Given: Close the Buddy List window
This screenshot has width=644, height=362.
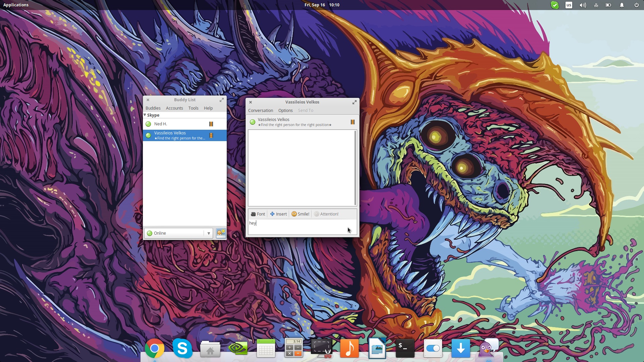Looking at the screenshot, I should [148, 100].
